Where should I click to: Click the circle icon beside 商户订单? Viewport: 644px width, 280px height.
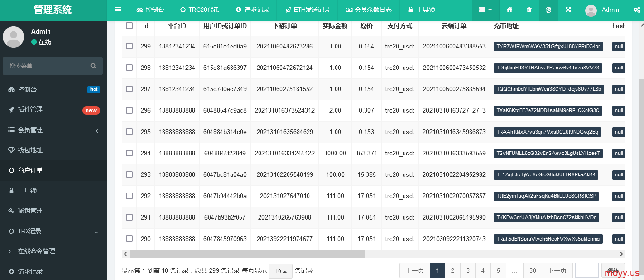pyautogui.click(x=12, y=170)
